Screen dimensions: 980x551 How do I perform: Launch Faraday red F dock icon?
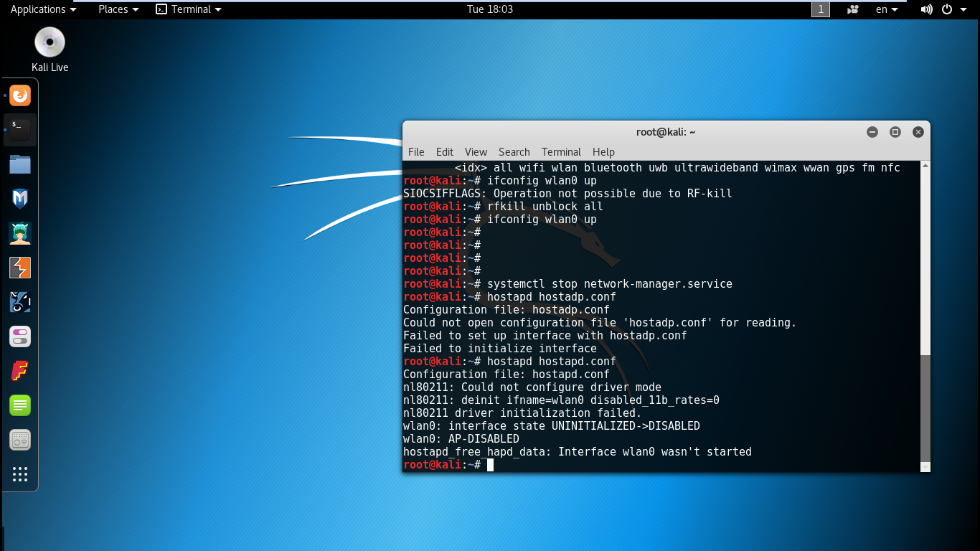tap(20, 371)
